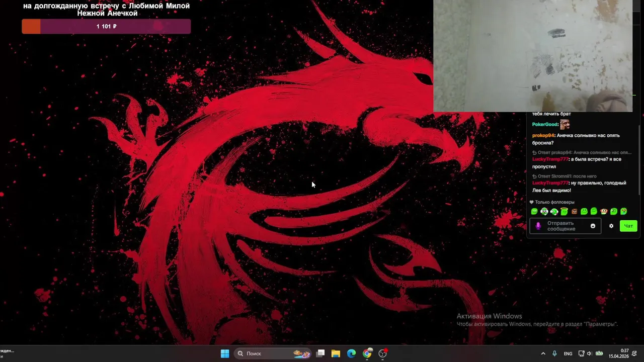Click LuckyTramp777 beside 'а была встреча?'

tap(550, 159)
